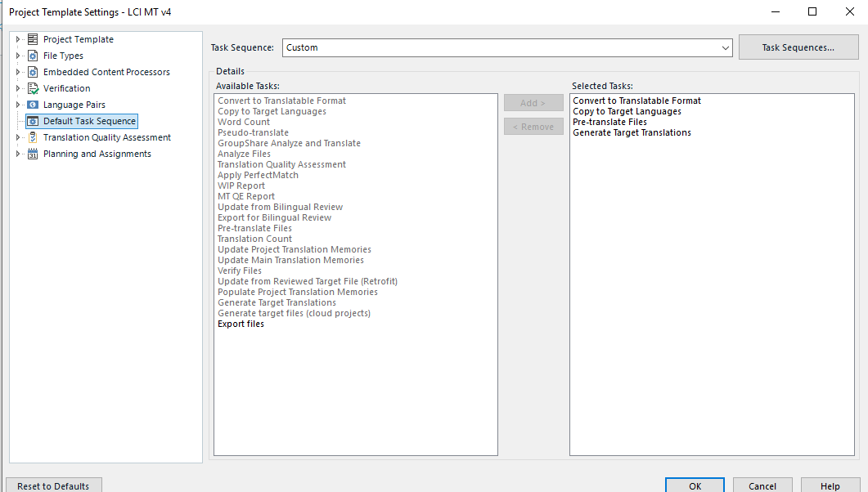
Task: Click the Add button
Action: click(x=533, y=102)
